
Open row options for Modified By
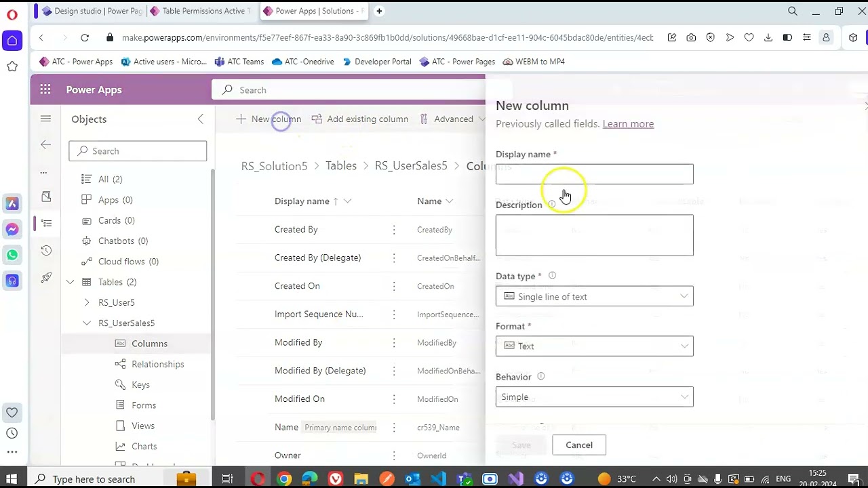click(393, 342)
